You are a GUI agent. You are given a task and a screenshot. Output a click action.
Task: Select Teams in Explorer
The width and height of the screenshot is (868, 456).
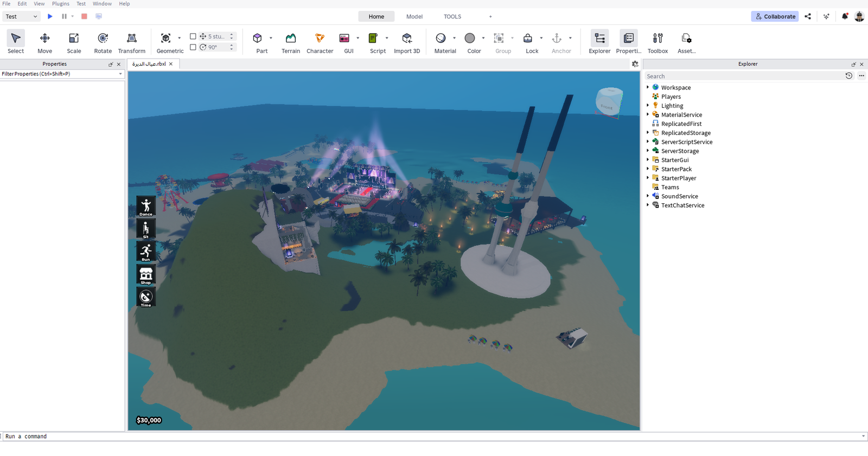(x=670, y=187)
